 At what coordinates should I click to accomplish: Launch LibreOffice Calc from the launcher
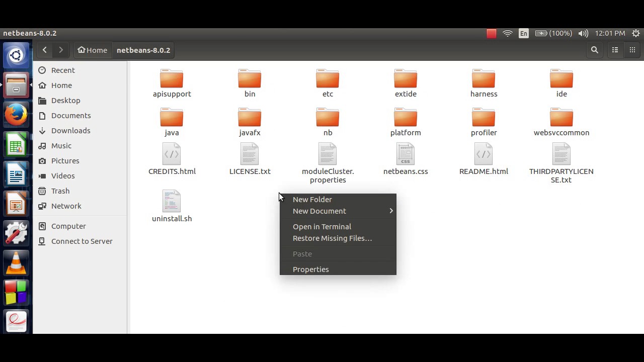tap(16, 145)
